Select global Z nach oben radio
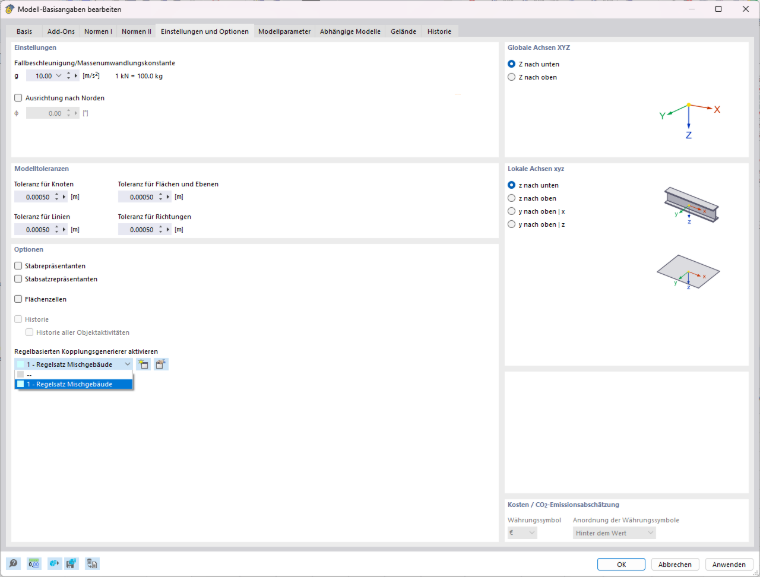Image resolution: width=760 pixels, height=577 pixels. click(511, 77)
